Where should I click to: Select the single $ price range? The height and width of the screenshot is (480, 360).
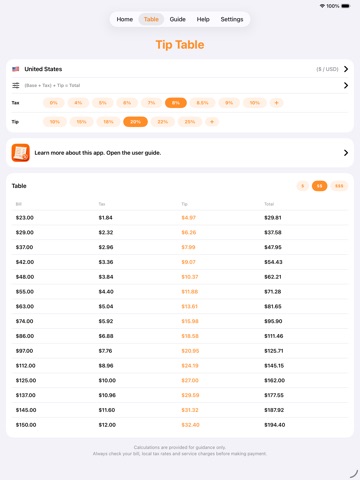click(x=303, y=186)
